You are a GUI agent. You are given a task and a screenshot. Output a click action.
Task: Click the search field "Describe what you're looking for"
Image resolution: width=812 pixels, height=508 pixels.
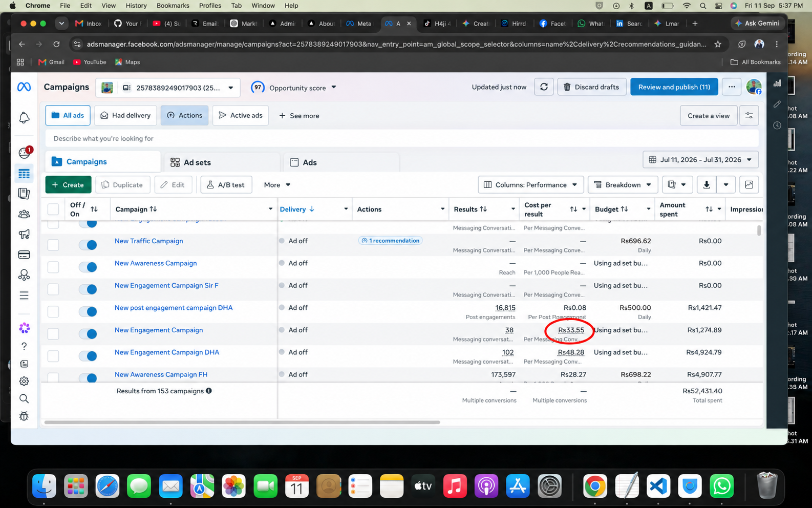coord(402,138)
